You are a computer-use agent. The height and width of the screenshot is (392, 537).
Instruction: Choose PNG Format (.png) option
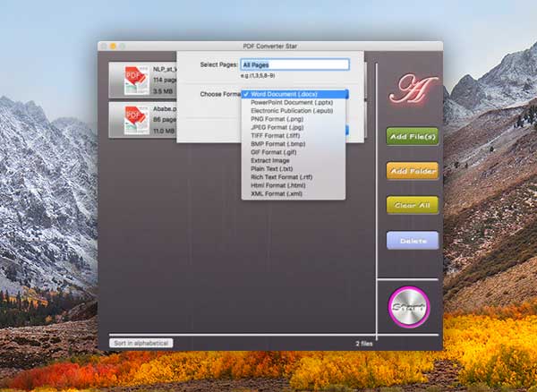(x=294, y=119)
